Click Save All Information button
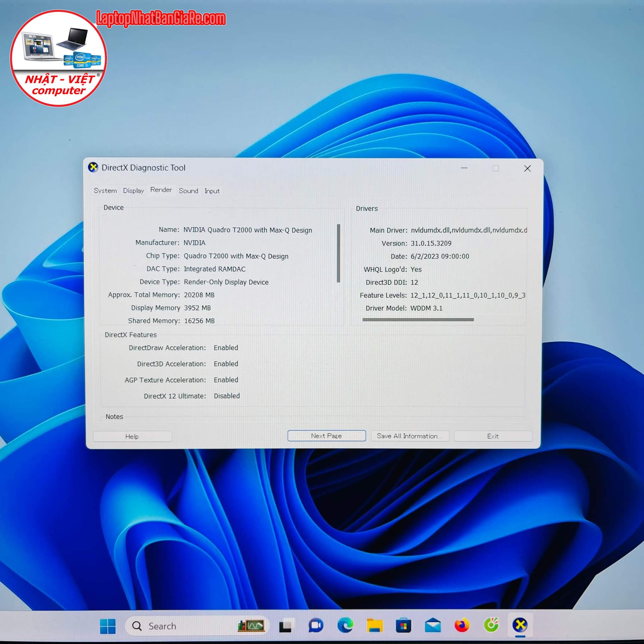 coord(410,436)
